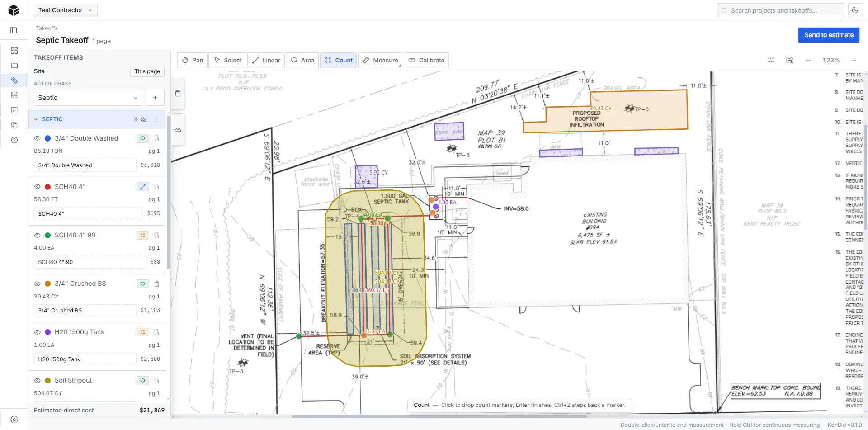Click the image overlay icon on canvas
Image resolution: width=868 pixels, height=430 pixels.
178,130
